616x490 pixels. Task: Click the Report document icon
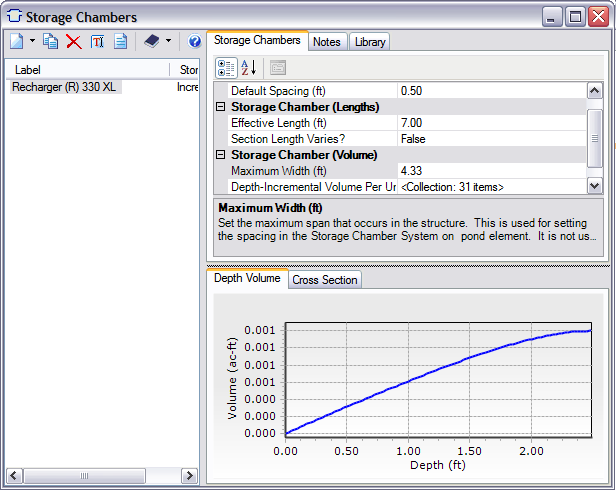(121, 41)
